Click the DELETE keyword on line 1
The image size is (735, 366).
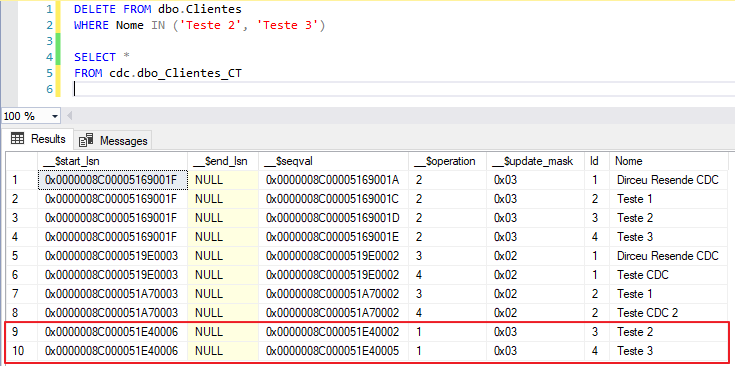click(x=96, y=8)
